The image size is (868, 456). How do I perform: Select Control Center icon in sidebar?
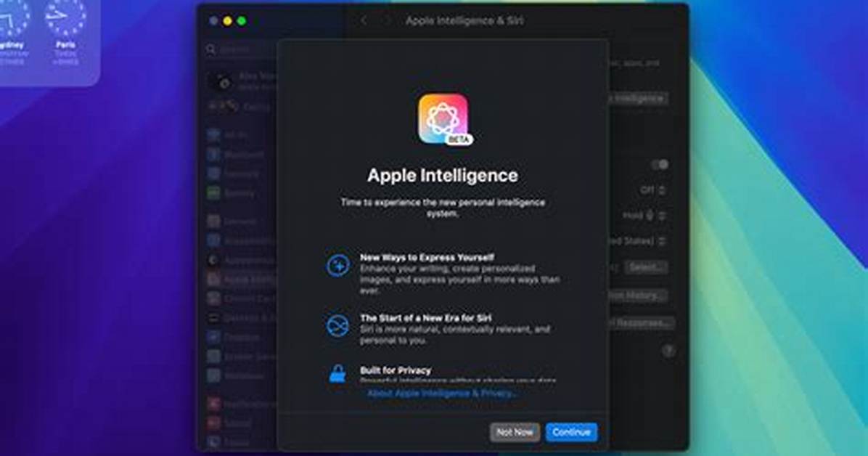pyautogui.click(x=213, y=298)
